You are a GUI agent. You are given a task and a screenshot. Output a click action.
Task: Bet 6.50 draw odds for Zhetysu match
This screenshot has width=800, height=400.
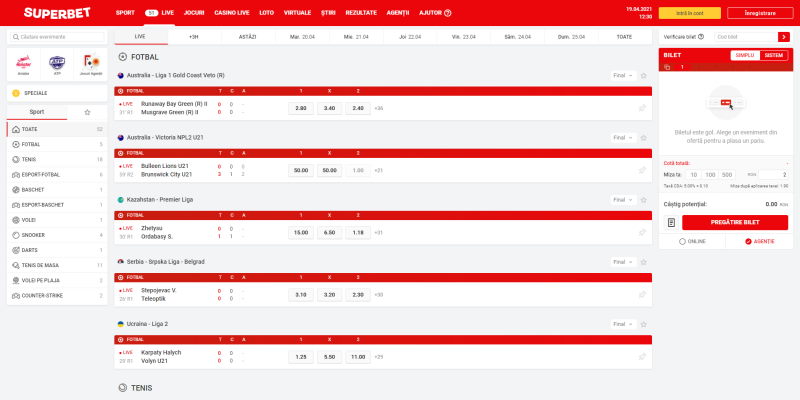[x=330, y=233]
